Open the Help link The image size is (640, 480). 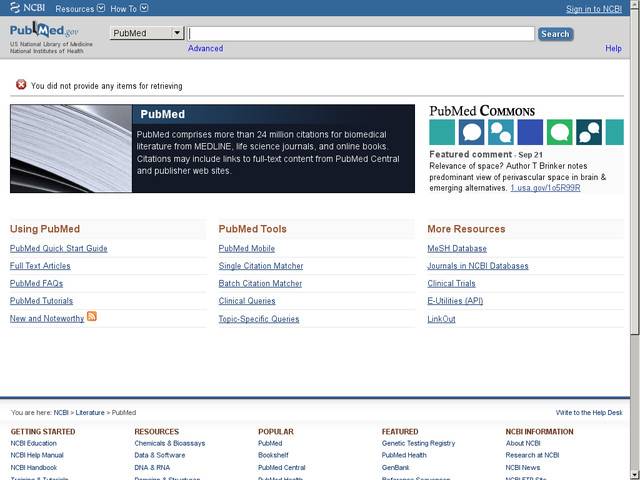[613, 48]
